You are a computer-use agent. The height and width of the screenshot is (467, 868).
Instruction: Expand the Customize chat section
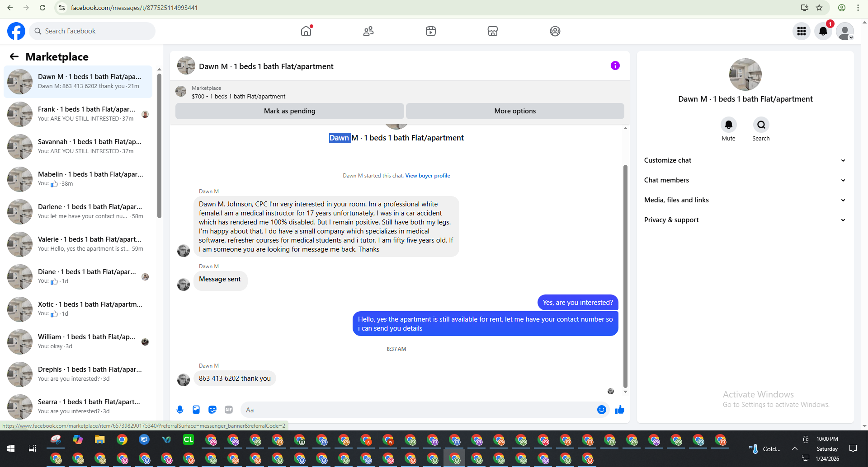pyautogui.click(x=745, y=160)
